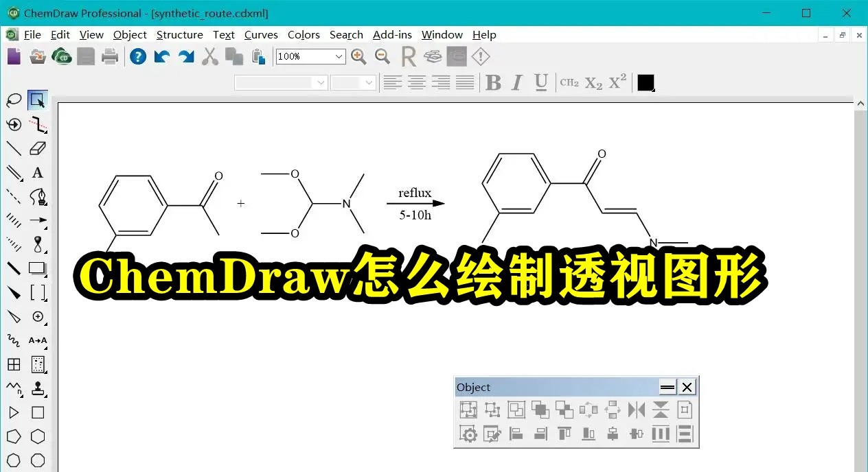The image size is (868, 472).
Task: Open a file using the folder icon
Action: pyautogui.click(x=38, y=56)
